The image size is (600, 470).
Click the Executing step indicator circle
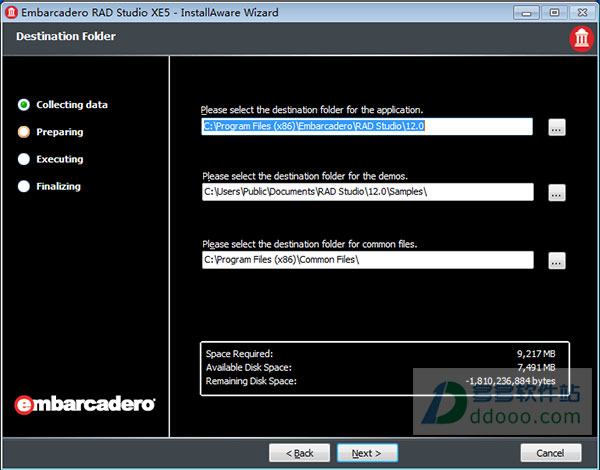click(24, 159)
